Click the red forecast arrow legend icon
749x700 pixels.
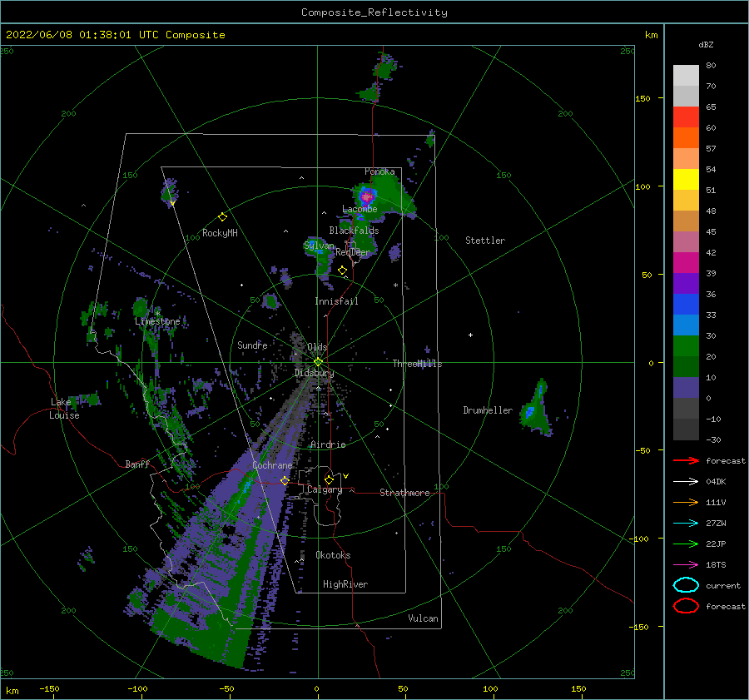[x=686, y=460]
